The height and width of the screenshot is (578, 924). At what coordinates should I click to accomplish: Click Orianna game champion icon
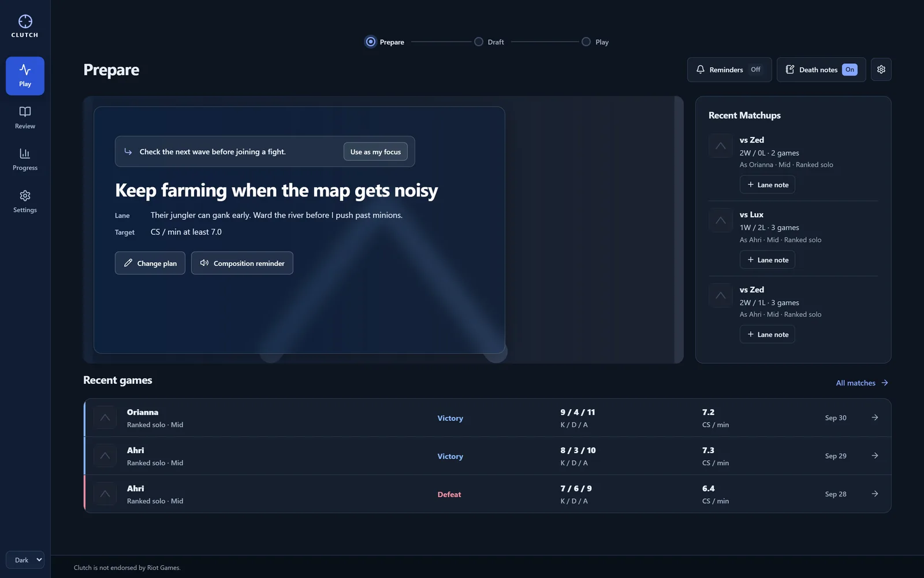pos(105,417)
